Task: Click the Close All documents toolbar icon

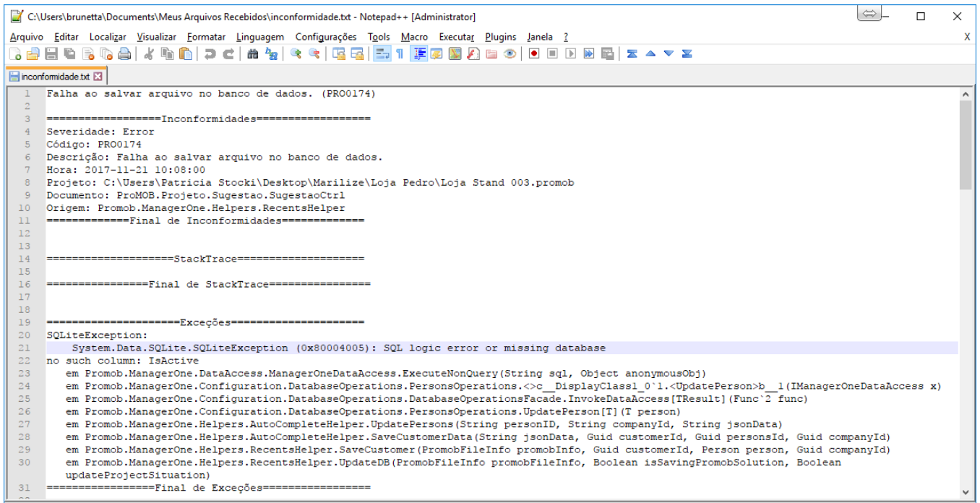Action: pos(106,53)
